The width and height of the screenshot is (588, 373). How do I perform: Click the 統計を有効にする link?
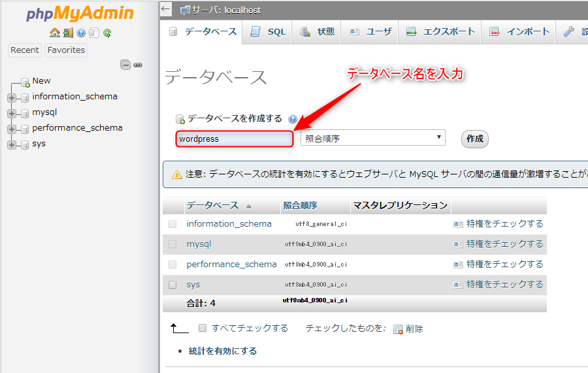click(x=223, y=351)
